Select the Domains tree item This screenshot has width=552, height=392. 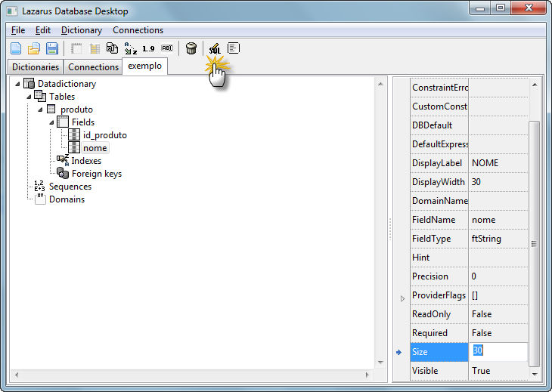[x=67, y=199]
